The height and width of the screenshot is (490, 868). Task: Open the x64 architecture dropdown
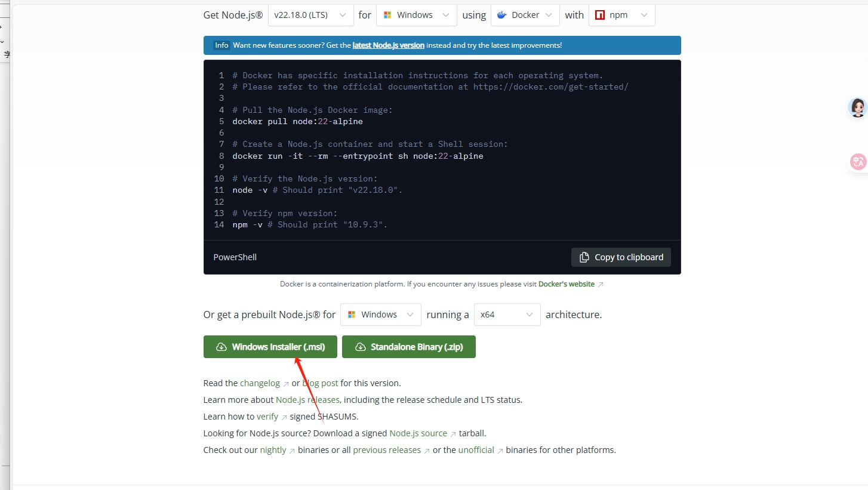click(x=507, y=315)
